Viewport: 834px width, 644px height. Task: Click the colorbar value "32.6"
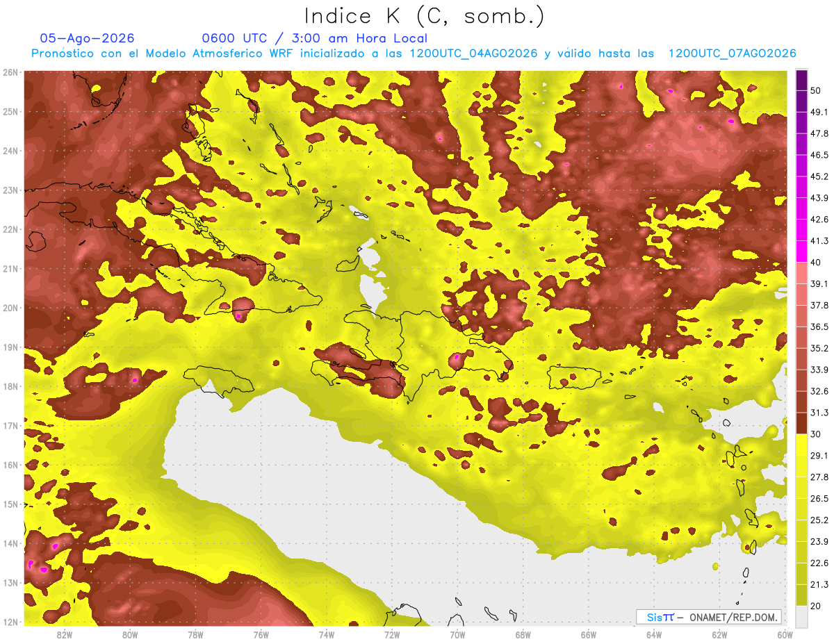click(819, 391)
